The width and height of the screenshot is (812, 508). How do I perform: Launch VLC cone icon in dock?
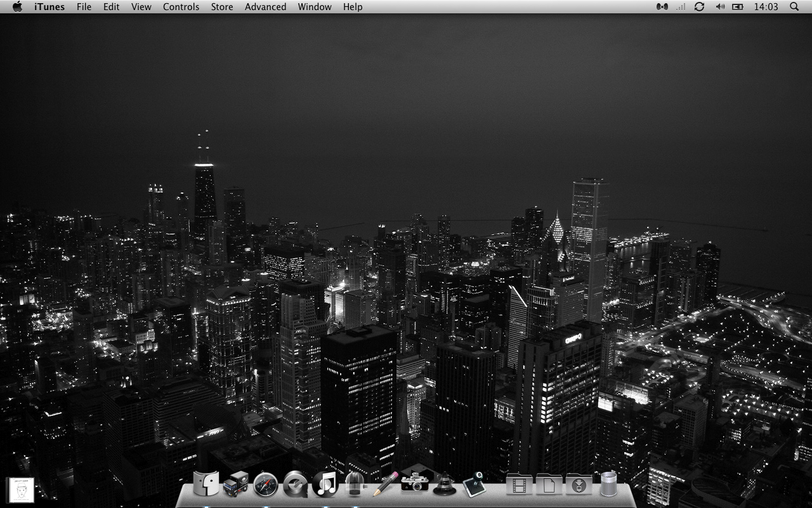(444, 485)
